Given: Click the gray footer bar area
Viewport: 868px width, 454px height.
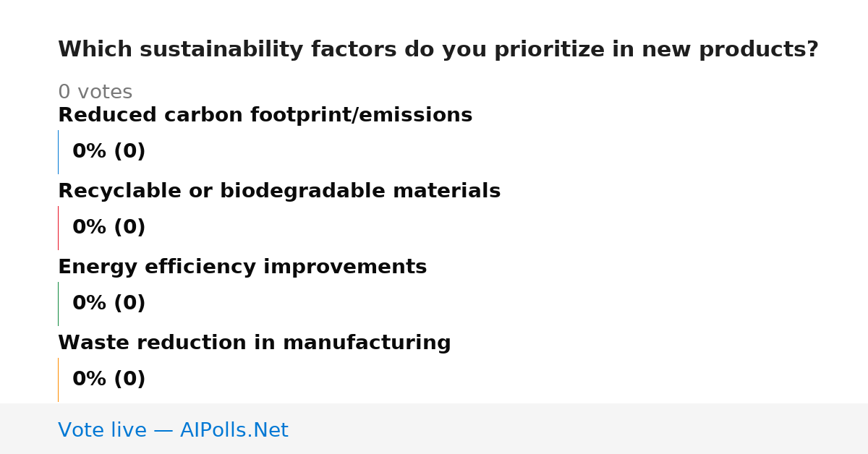Looking at the screenshot, I should 434,429.
